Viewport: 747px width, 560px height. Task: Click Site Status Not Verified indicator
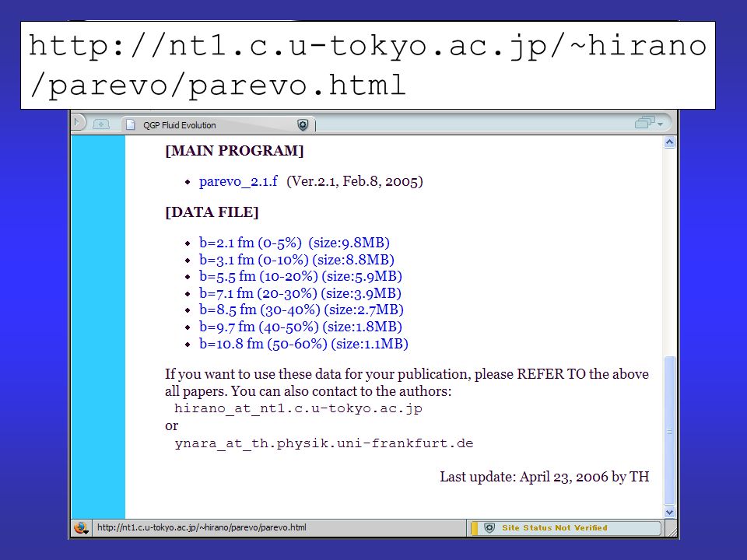tap(566, 527)
